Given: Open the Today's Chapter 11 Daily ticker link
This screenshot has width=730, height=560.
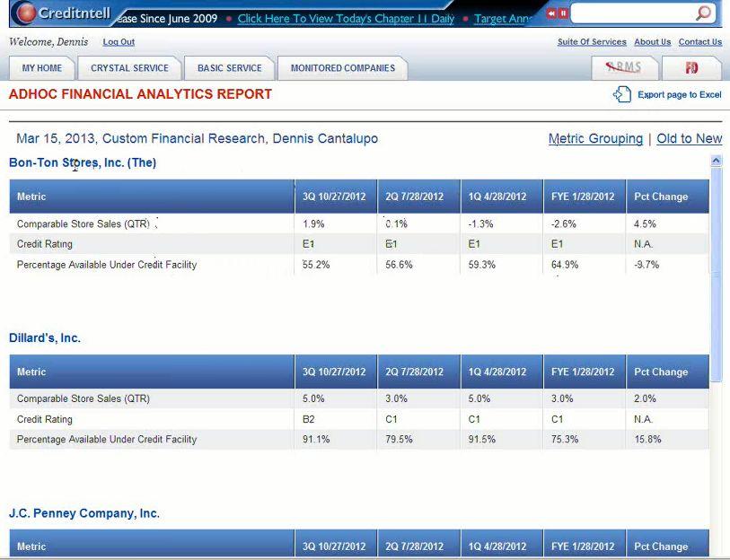Looking at the screenshot, I should 346,19.
